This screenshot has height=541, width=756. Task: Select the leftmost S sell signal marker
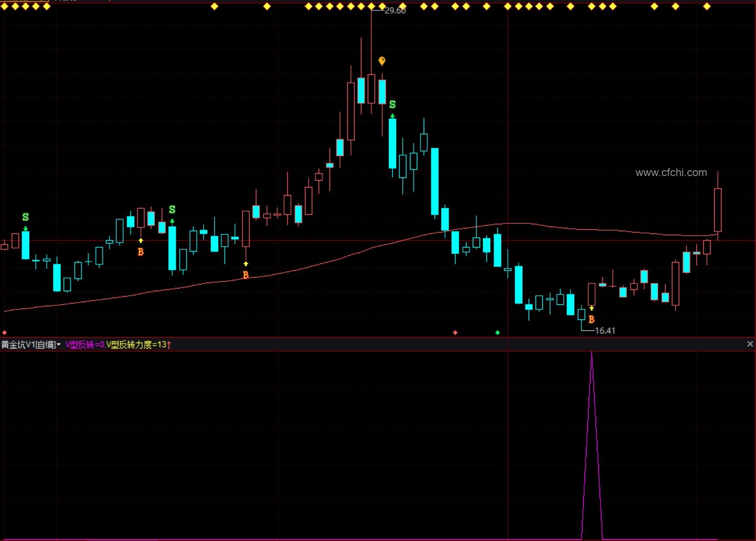click(x=25, y=217)
